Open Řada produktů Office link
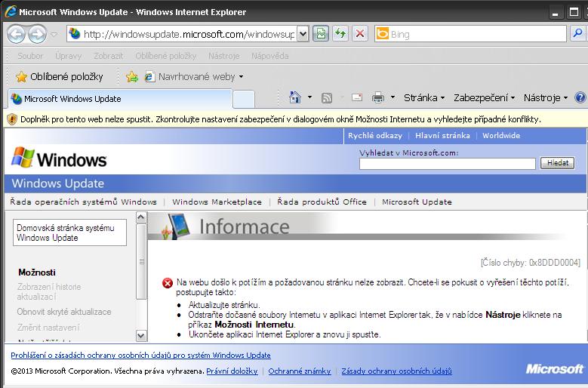The height and width of the screenshot is (388, 588). tap(322, 202)
